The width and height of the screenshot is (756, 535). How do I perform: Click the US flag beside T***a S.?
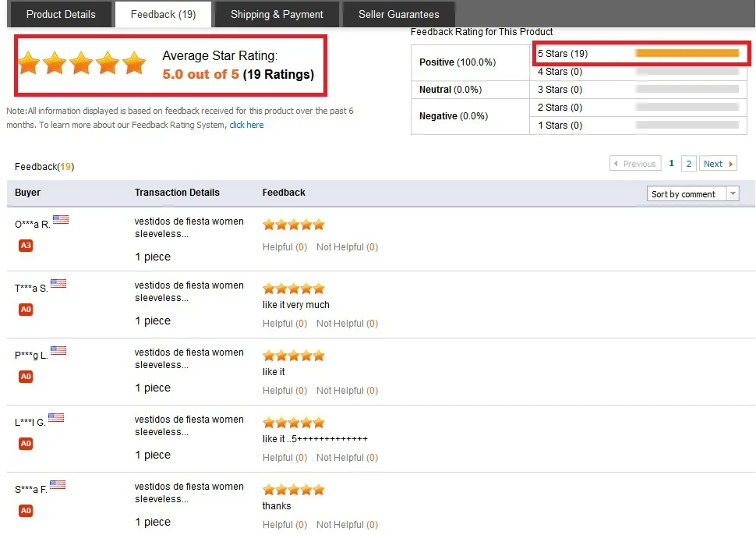58,283
